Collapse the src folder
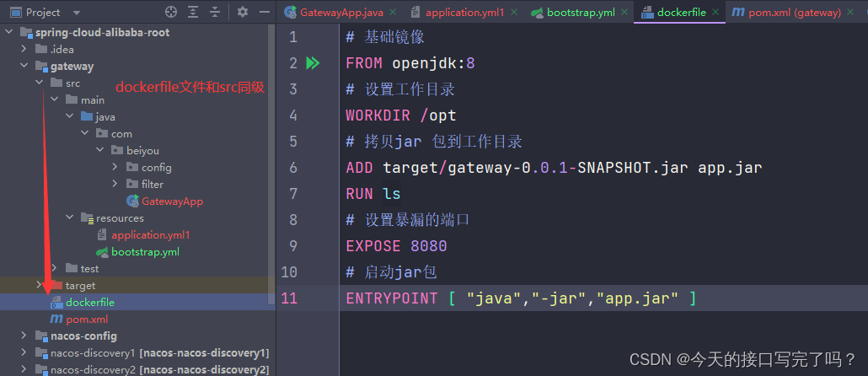This screenshot has height=376, width=868. point(40,83)
